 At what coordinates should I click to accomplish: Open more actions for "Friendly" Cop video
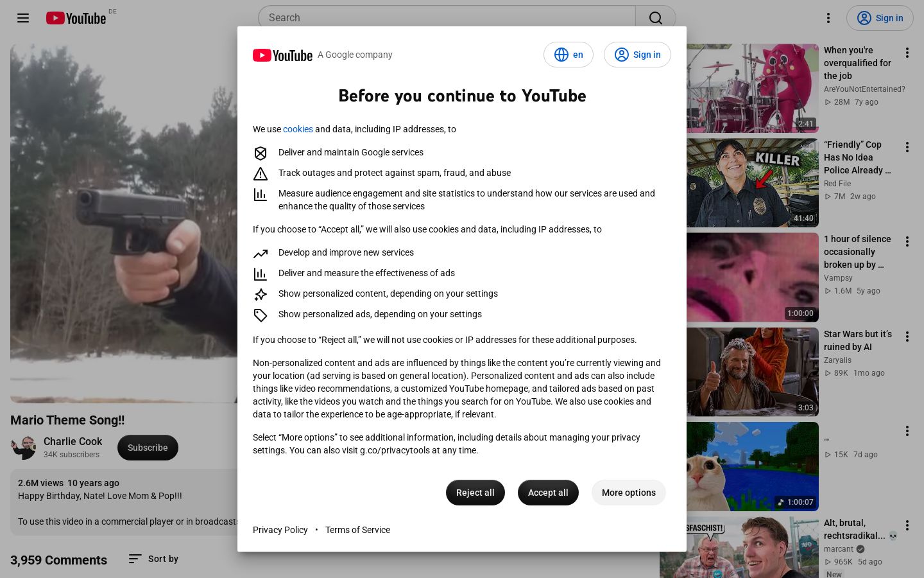coord(907,147)
